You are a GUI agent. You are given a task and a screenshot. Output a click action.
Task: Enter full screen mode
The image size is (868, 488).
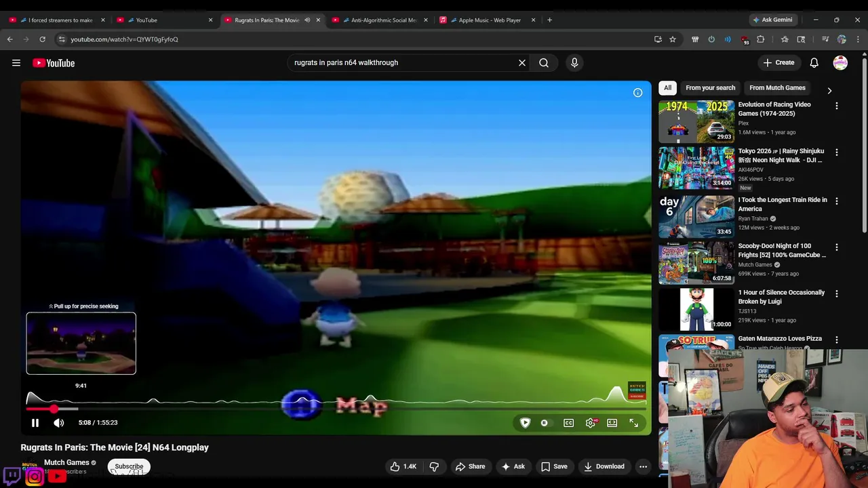(633, 423)
